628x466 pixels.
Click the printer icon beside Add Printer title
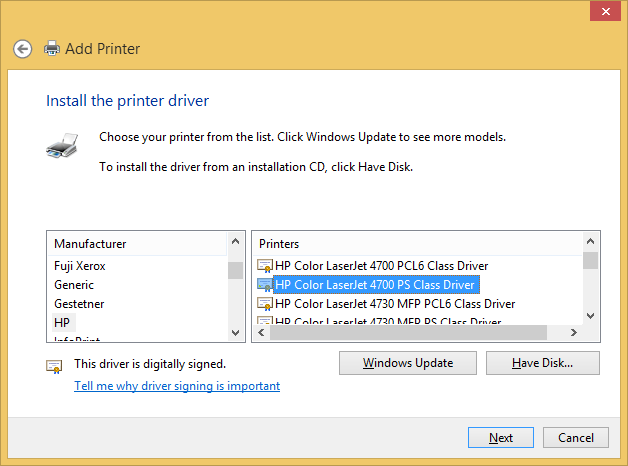point(52,48)
